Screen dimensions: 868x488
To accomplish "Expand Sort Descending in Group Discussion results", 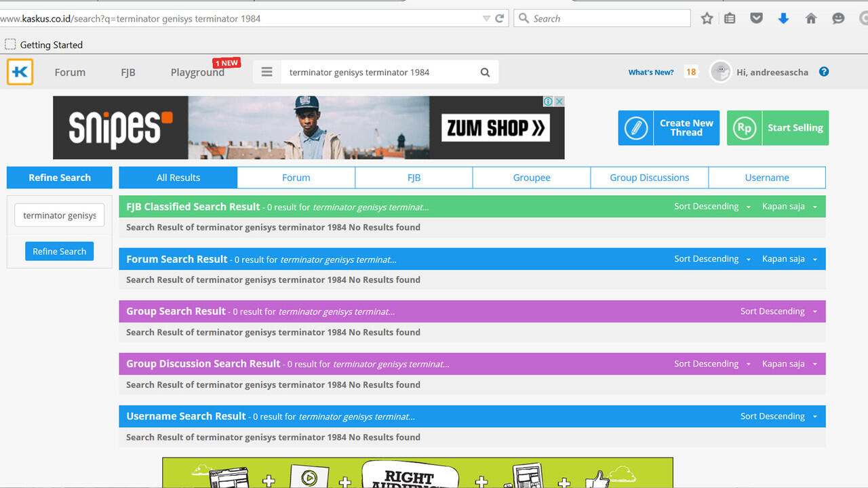I will (x=712, y=364).
